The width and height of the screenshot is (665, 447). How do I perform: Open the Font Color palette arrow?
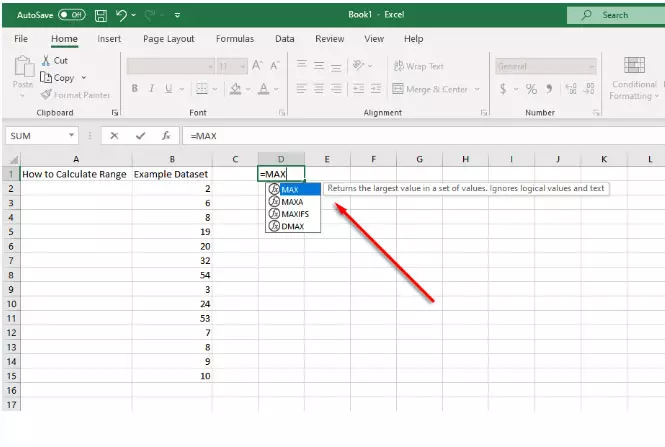pyautogui.click(x=276, y=89)
